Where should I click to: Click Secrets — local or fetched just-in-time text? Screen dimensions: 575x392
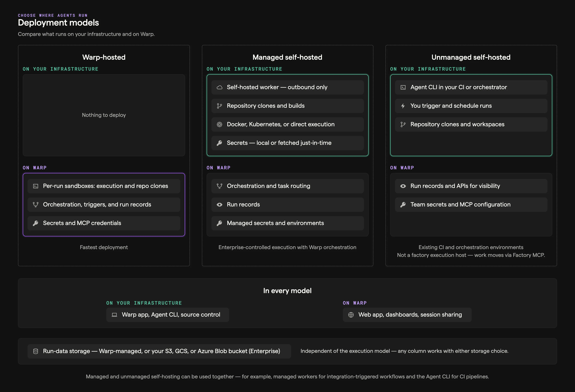point(279,143)
